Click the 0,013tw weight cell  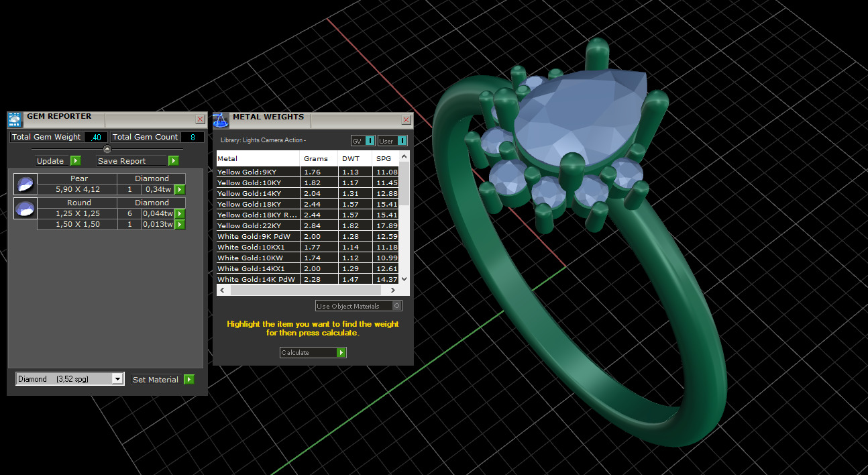pos(158,224)
